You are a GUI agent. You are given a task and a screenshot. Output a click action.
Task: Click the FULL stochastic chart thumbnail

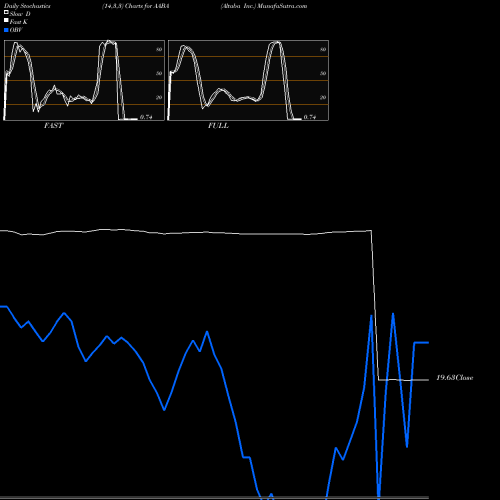coord(248,80)
